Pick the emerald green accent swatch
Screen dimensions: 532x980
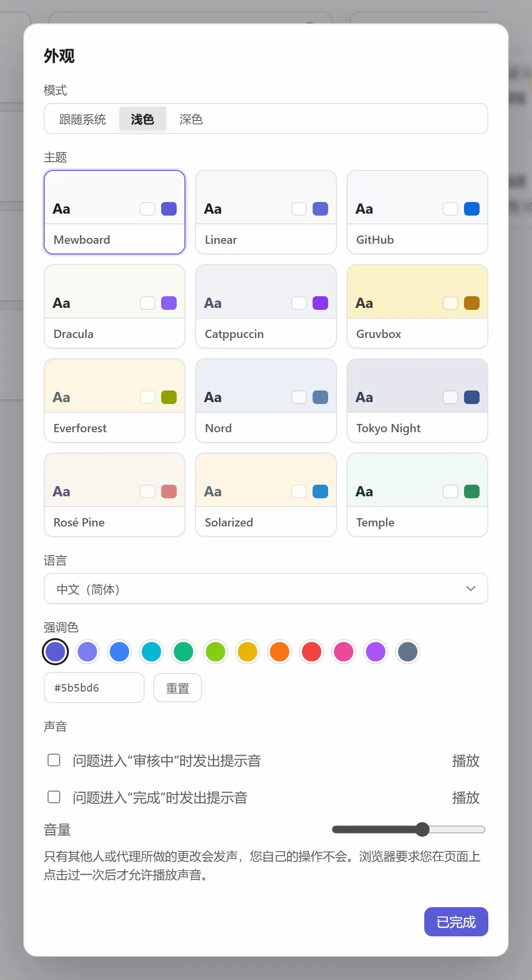(x=183, y=652)
